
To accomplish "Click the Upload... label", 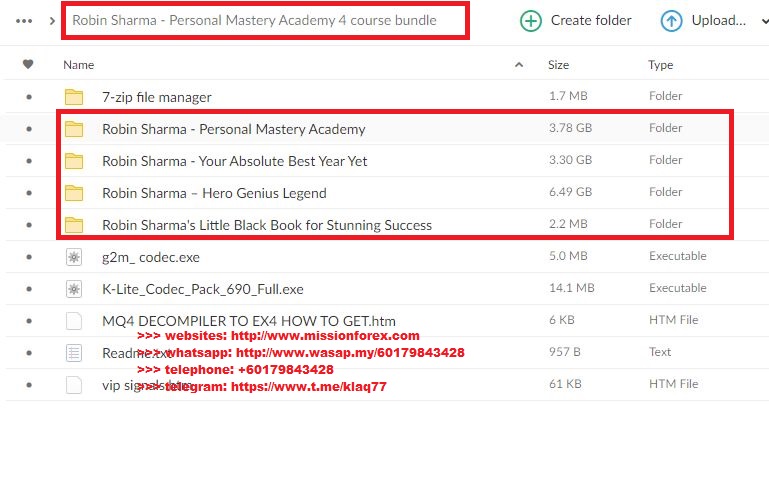I will (718, 21).
